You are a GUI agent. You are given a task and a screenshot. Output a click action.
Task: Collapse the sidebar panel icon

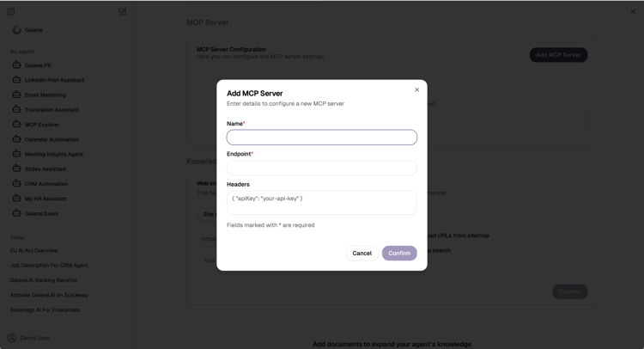click(11, 11)
